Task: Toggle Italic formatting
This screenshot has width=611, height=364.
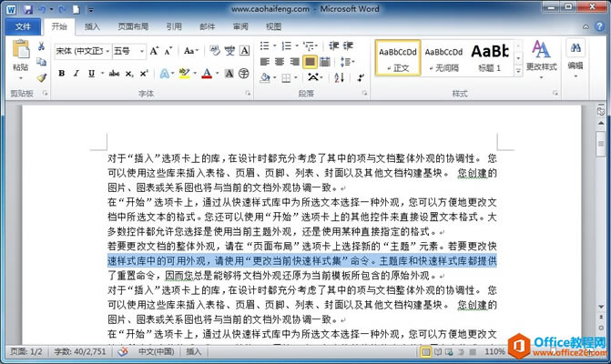Action: point(76,73)
